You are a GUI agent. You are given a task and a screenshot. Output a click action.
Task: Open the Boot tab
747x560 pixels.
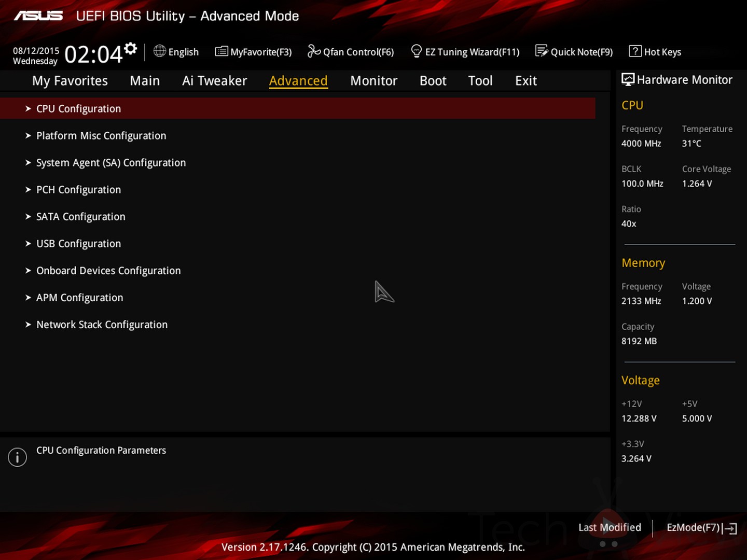pos(433,81)
